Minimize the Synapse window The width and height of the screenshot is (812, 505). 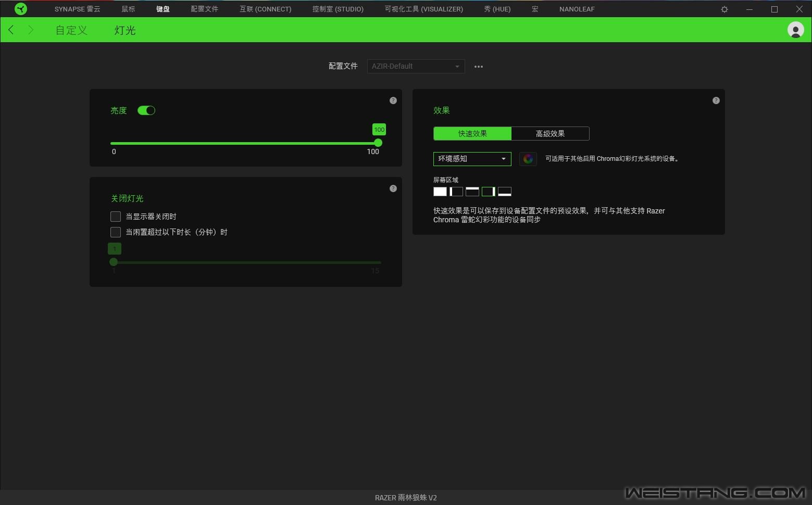tap(749, 9)
